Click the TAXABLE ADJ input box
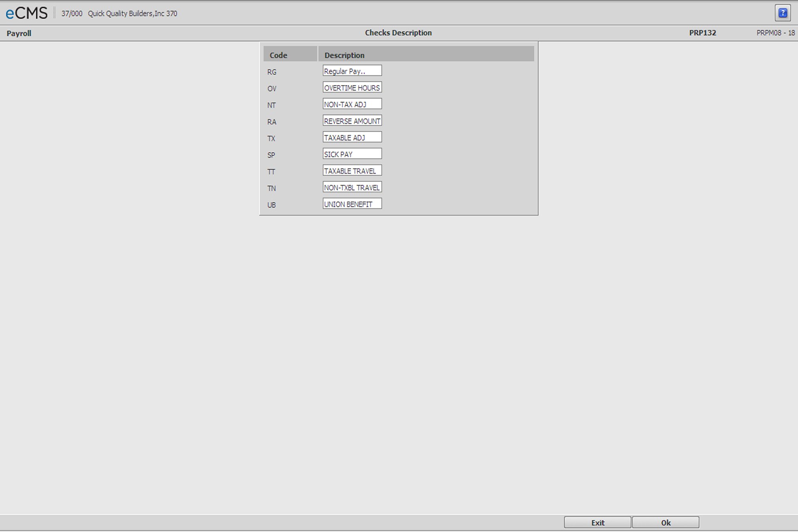Screen dimensions: 798x532 click(352, 137)
